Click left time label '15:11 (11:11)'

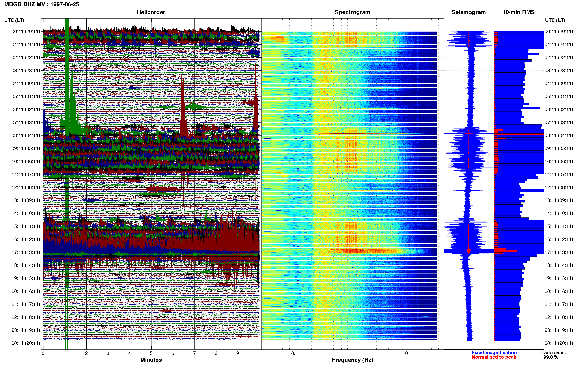coord(26,226)
